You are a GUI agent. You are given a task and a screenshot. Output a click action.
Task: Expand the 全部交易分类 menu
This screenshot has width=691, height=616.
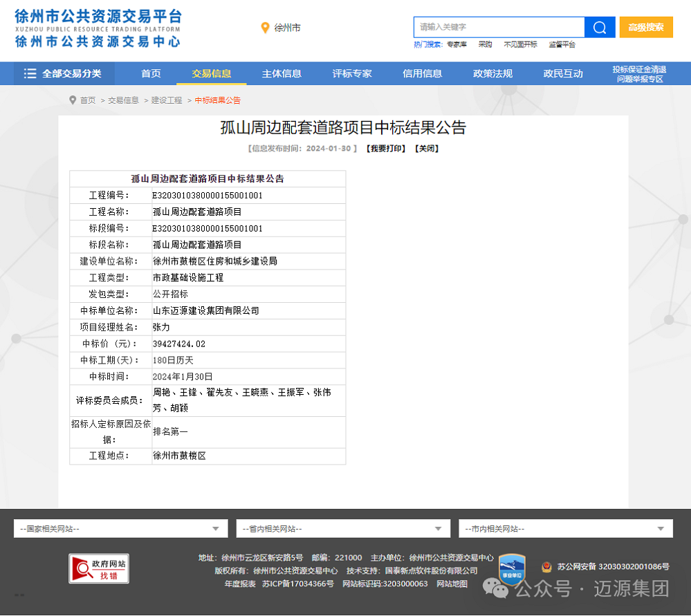pos(64,73)
